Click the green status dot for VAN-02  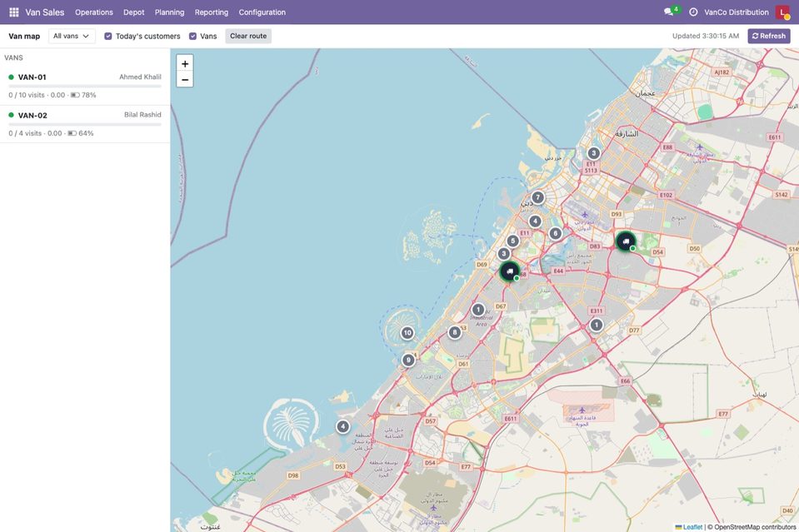tap(11, 115)
